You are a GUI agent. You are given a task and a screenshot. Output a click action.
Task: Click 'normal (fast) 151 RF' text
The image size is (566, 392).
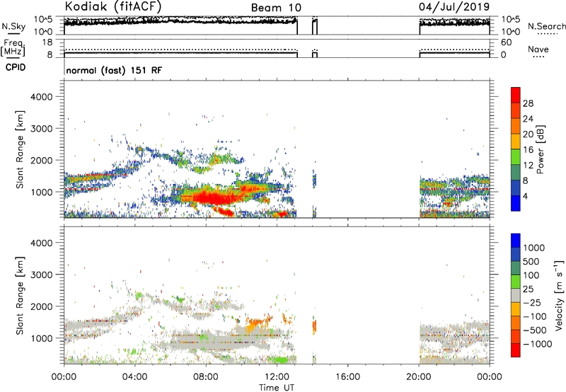(x=114, y=70)
